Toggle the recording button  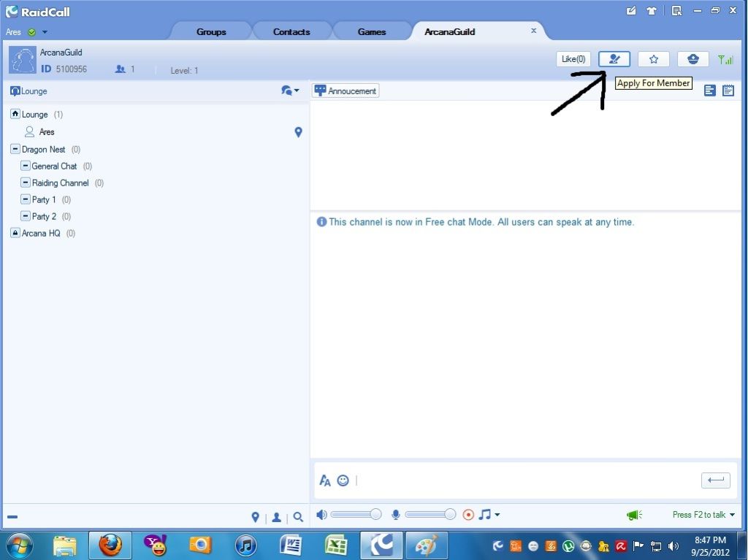pyautogui.click(x=469, y=515)
